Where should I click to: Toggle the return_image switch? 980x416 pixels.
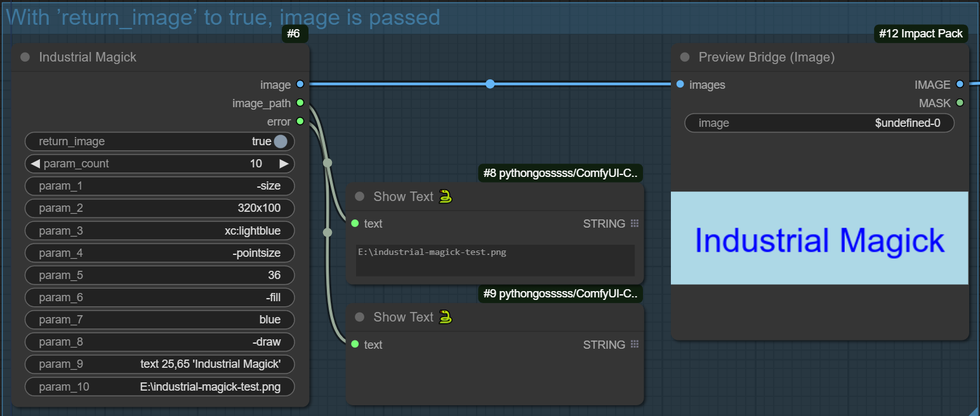(281, 141)
